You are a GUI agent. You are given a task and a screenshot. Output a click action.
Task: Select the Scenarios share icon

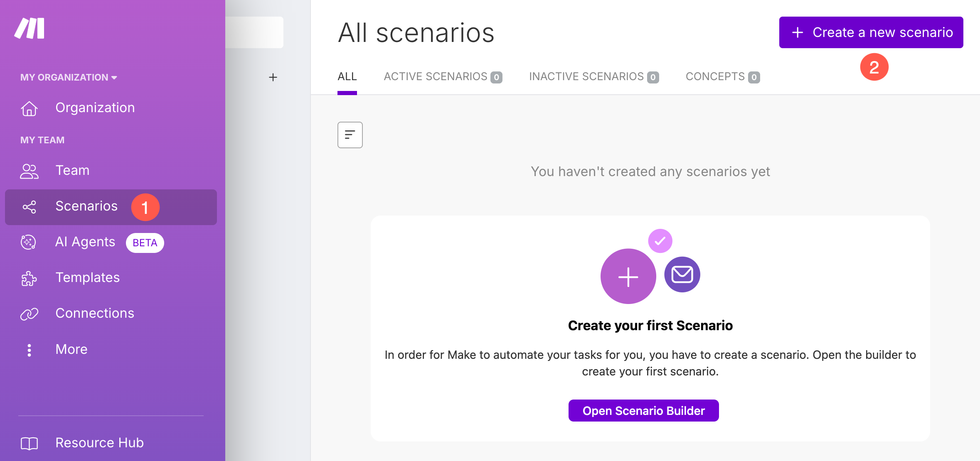29,207
